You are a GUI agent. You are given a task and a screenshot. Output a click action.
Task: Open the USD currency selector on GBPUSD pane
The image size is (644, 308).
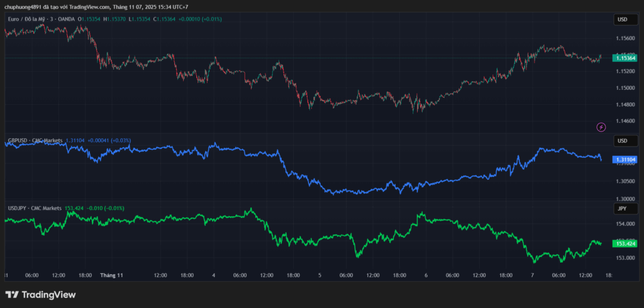coord(622,140)
